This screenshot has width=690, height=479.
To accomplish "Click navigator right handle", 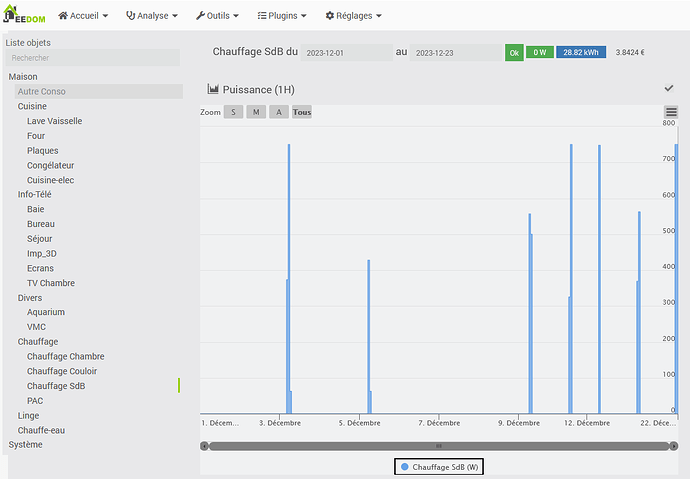I will (x=674, y=446).
